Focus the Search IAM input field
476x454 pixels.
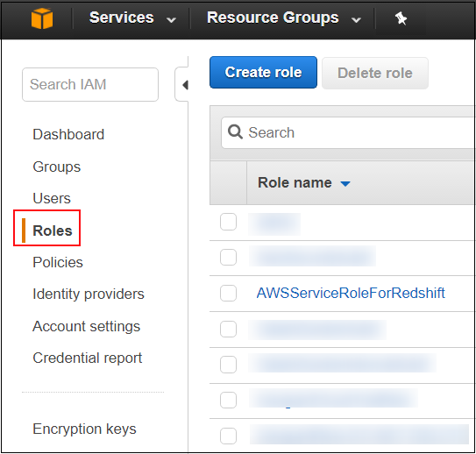tap(90, 84)
